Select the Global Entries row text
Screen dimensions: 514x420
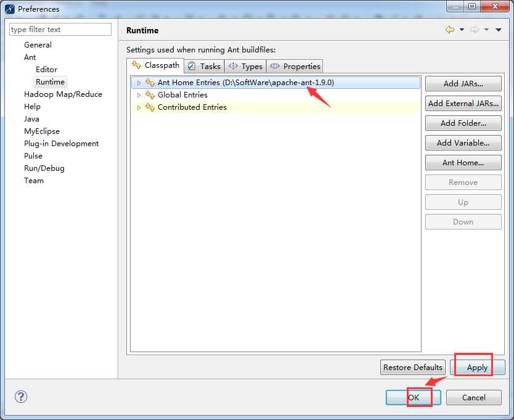182,95
